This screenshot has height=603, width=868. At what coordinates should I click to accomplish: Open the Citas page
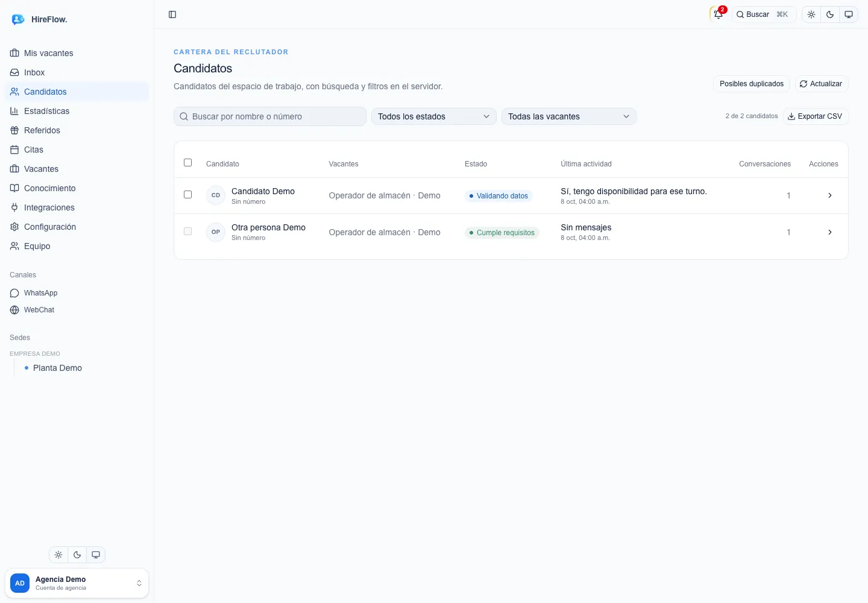pyautogui.click(x=77, y=150)
